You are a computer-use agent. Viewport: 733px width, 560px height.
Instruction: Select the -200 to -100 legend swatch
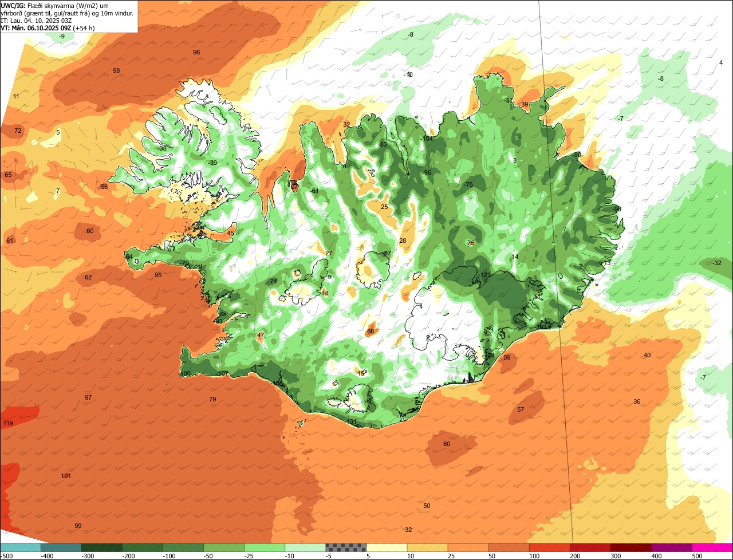[142, 547]
